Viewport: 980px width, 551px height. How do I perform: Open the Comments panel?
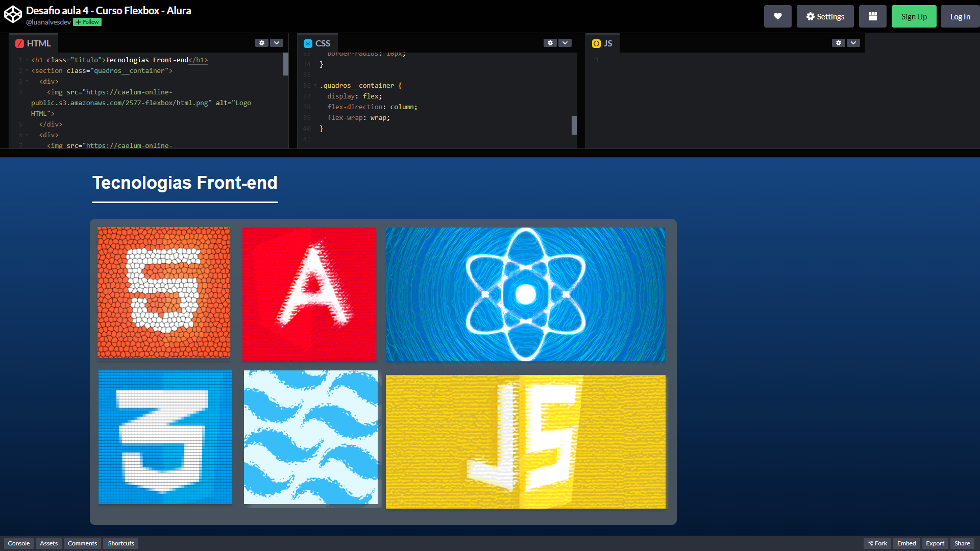point(82,543)
